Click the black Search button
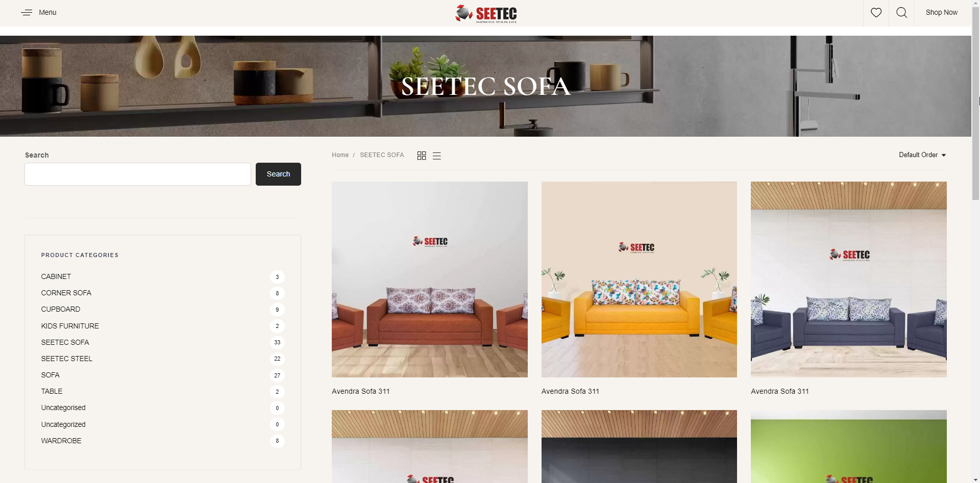Screen dimensions: 980x483 278,174
